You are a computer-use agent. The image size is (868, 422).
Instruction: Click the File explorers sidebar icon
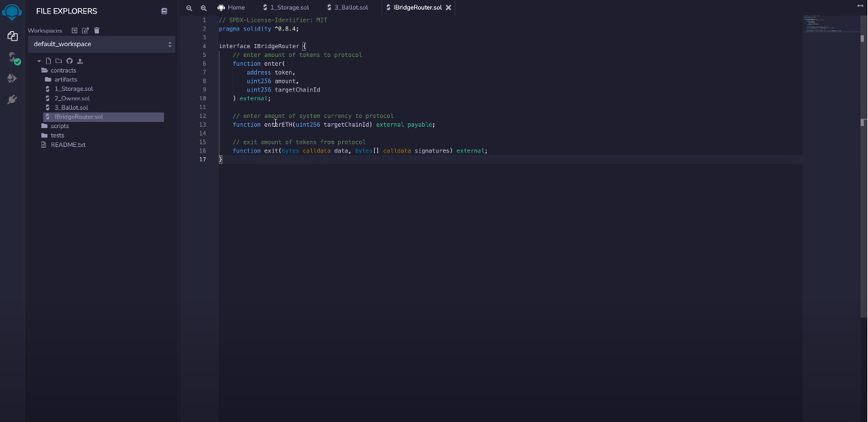tap(12, 36)
